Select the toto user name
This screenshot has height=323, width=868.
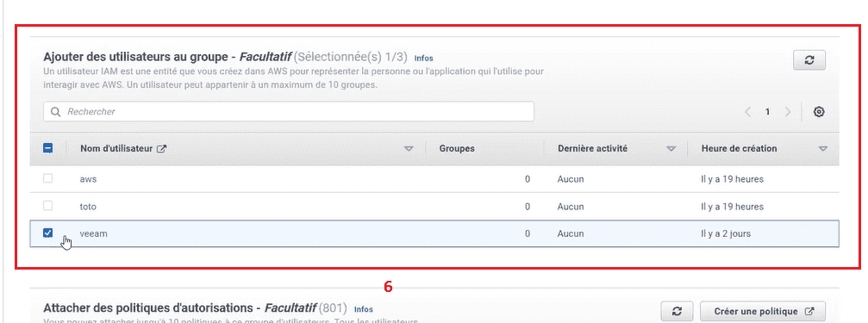pos(88,207)
